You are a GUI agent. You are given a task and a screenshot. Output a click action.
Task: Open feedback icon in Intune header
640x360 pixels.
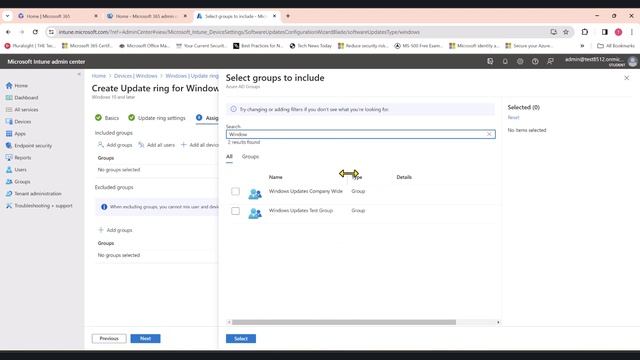550,62
